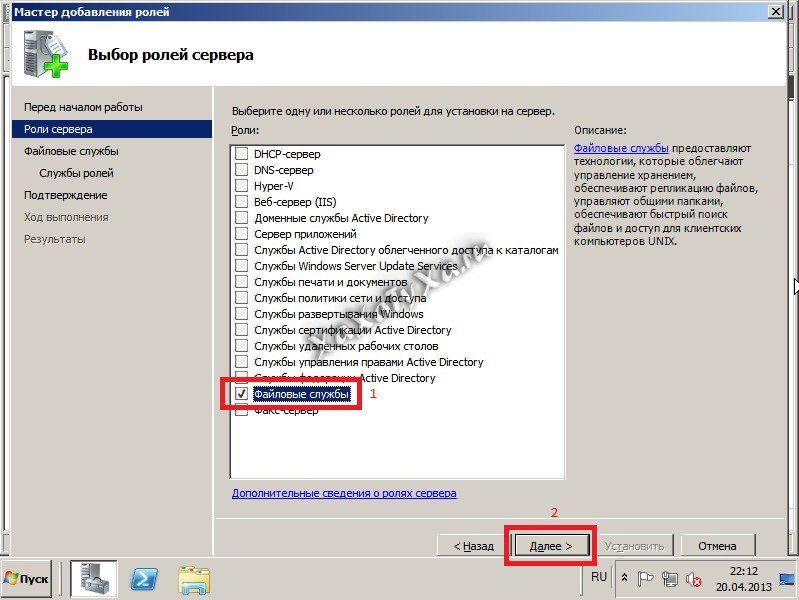This screenshot has height=600, width=799.
Task: Select Службы удаленных рабочих столов label
Action: (346, 346)
